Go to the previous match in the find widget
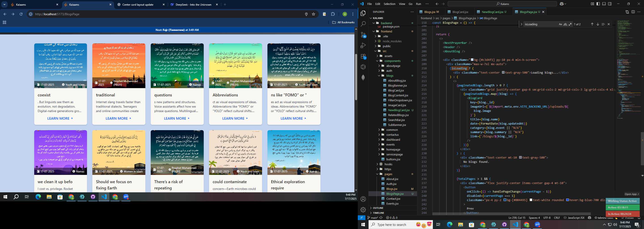 point(592,24)
